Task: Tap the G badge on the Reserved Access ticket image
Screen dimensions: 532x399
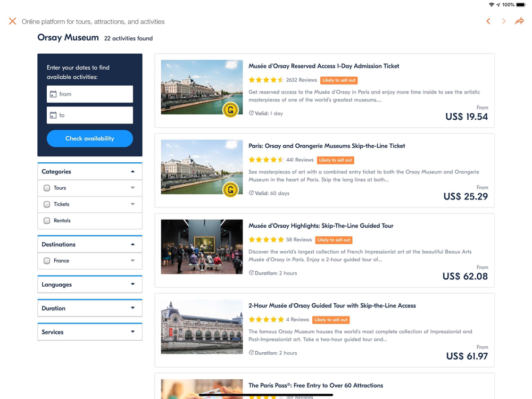Action: point(230,110)
